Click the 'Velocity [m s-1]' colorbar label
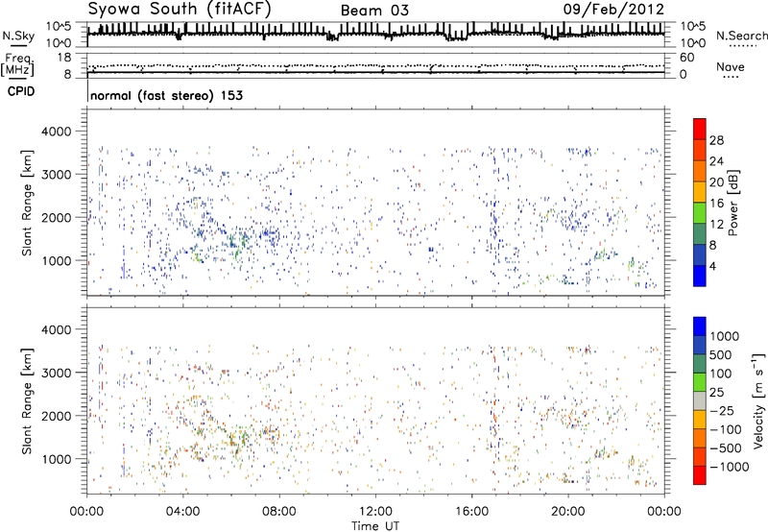768x532 pixels. (x=758, y=399)
